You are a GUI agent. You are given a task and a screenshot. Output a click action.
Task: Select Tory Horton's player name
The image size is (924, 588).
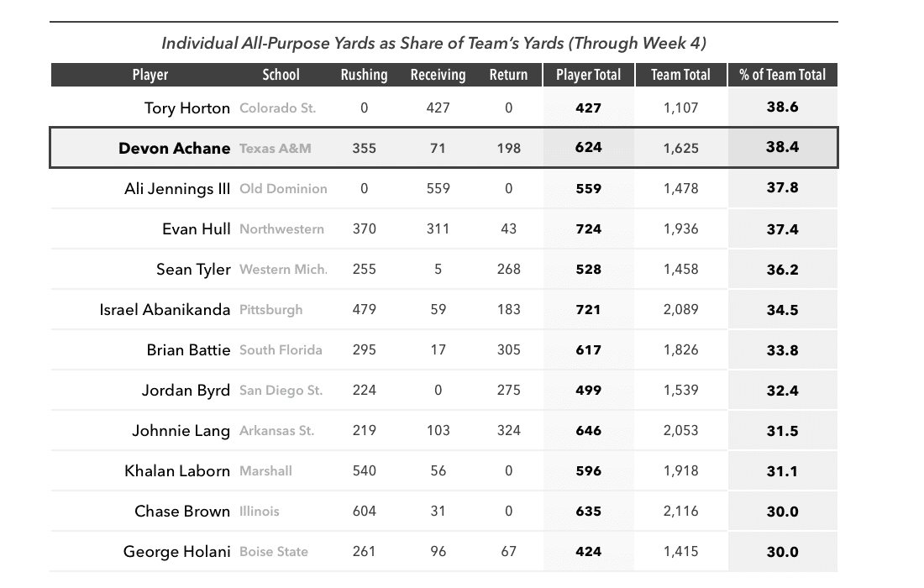186,108
